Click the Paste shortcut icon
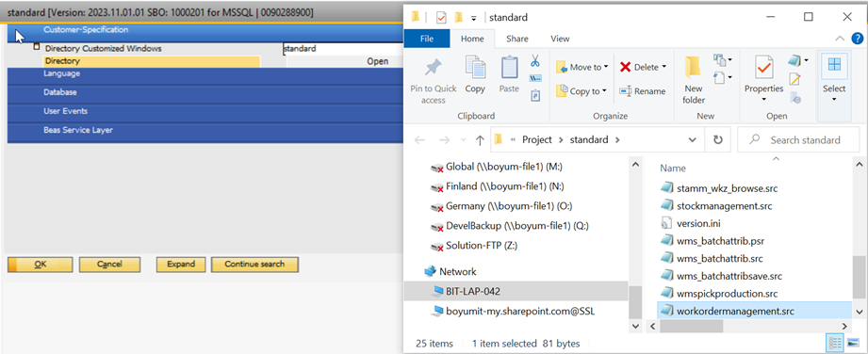The image size is (868, 354). (534, 96)
